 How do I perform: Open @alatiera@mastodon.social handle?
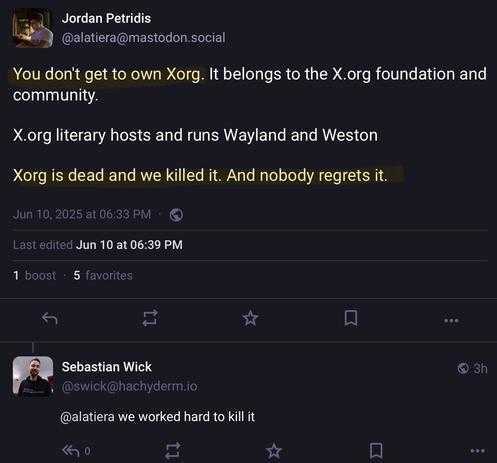coord(143,38)
